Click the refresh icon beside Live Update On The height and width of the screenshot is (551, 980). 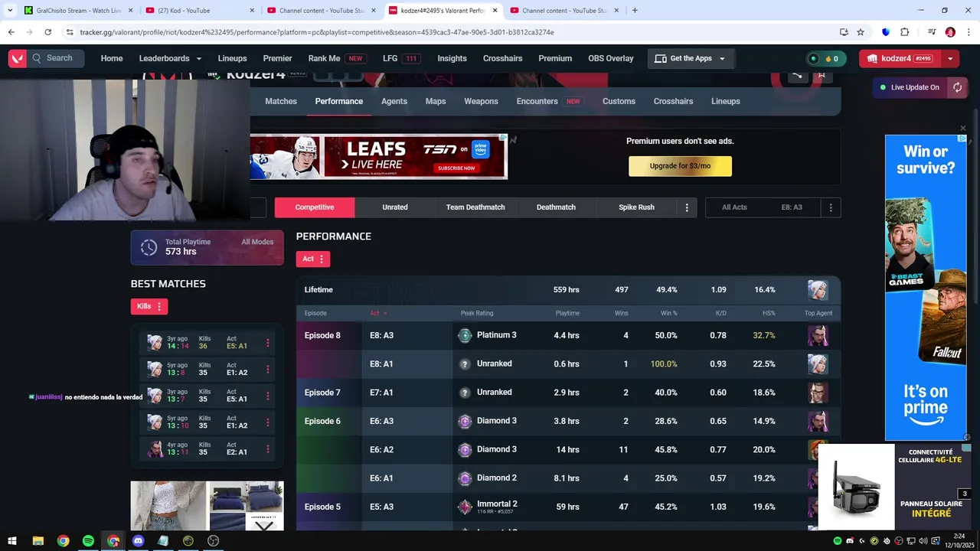pos(957,87)
